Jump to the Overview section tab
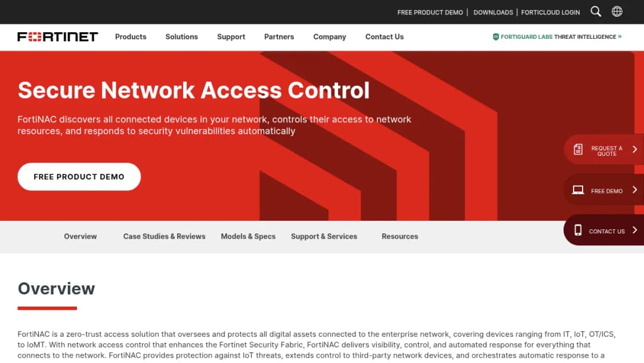The width and height of the screenshot is (644, 363). pyautogui.click(x=80, y=236)
